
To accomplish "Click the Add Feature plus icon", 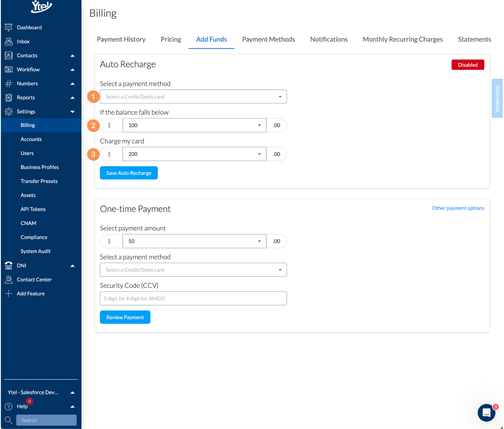I will click(9, 294).
